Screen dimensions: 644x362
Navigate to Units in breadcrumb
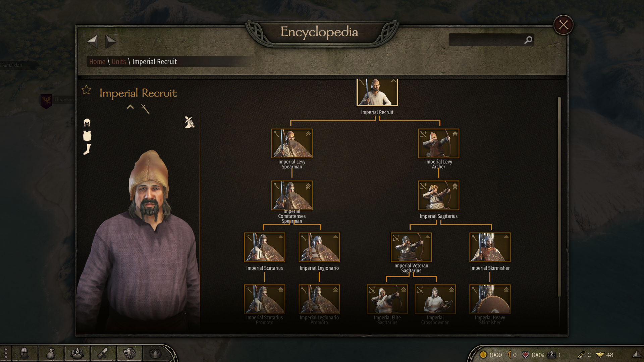click(x=119, y=62)
